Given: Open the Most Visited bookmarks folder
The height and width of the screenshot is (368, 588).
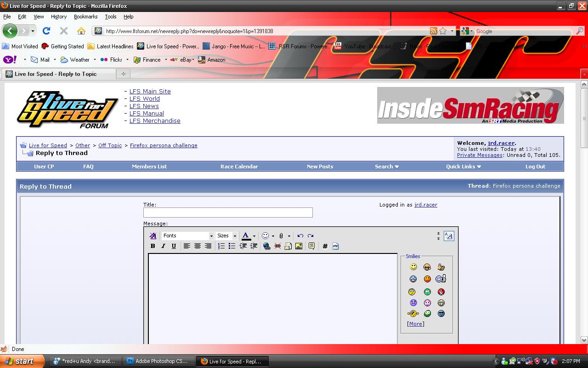Looking at the screenshot, I should 20,46.
